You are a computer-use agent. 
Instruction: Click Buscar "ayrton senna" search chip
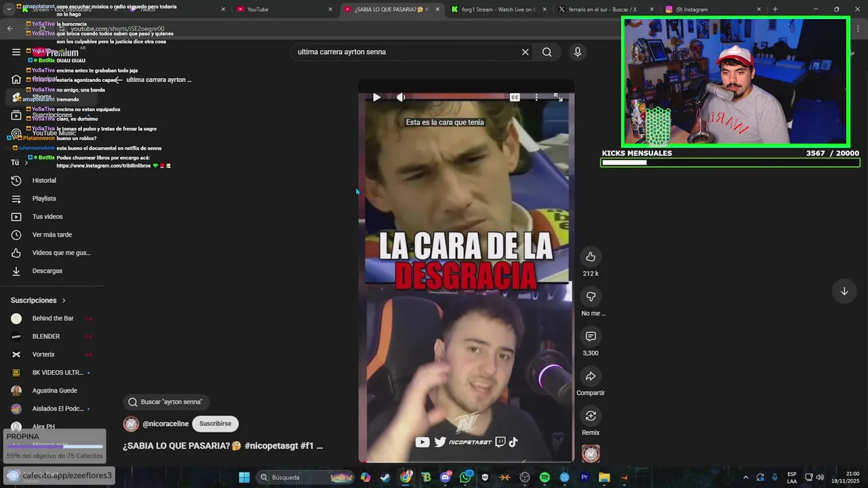(165, 402)
